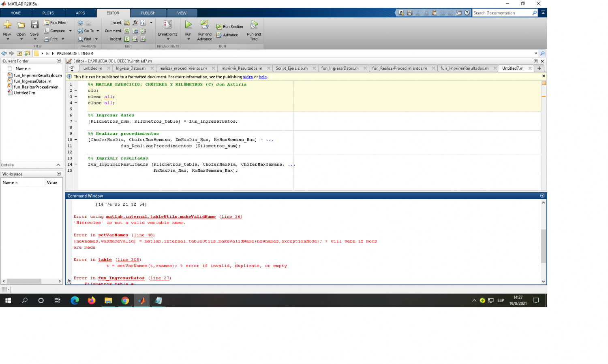Click the Run and Time icon
This screenshot has width=608, height=364.
click(x=254, y=25)
